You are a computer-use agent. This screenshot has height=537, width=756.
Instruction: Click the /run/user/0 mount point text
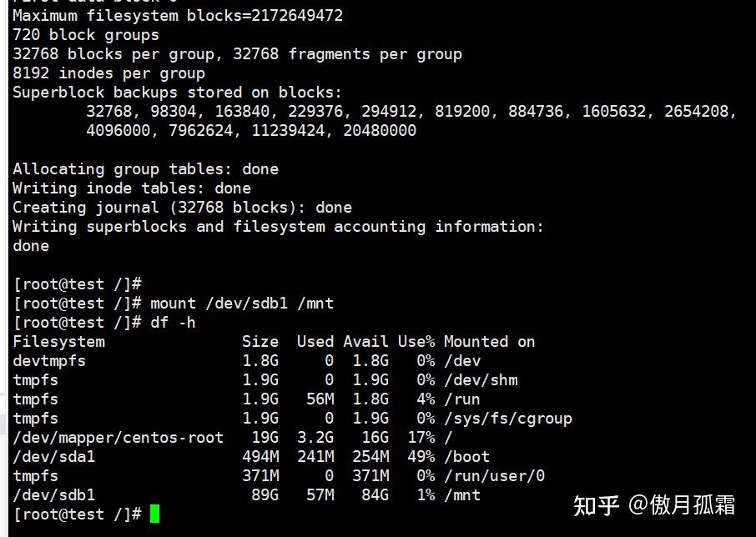[x=494, y=476]
